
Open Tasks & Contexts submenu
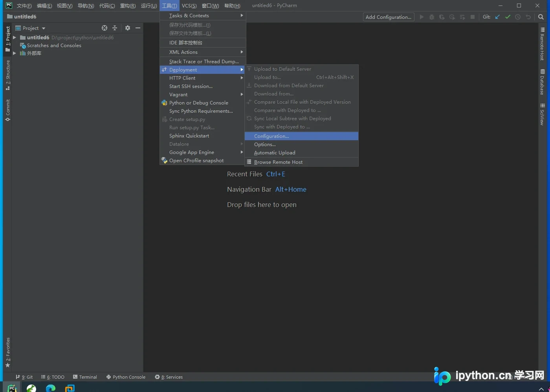coord(203,15)
